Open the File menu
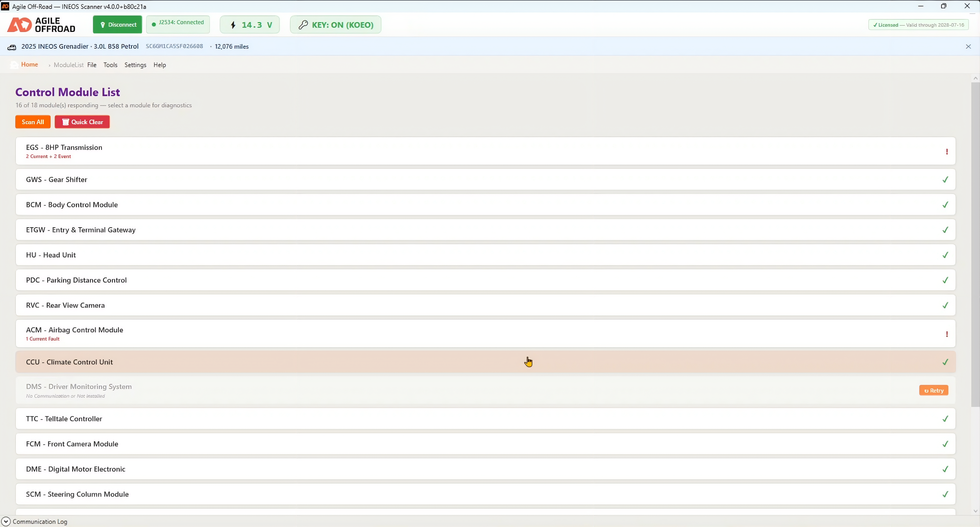The width and height of the screenshot is (980, 527). [92, 65]
